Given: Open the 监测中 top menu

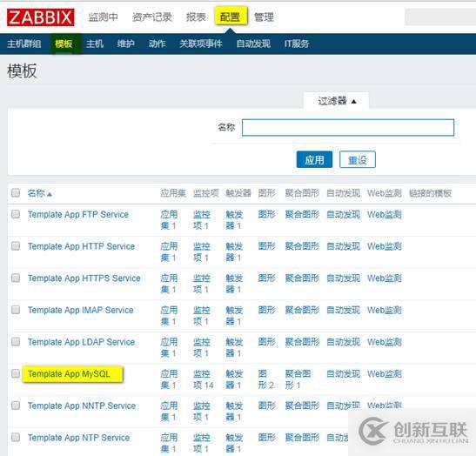Looking at the screenshot, I should [x=103, y=17].
